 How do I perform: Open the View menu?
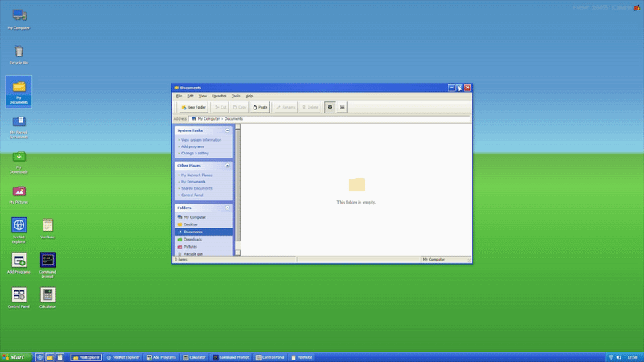(203, 96)
